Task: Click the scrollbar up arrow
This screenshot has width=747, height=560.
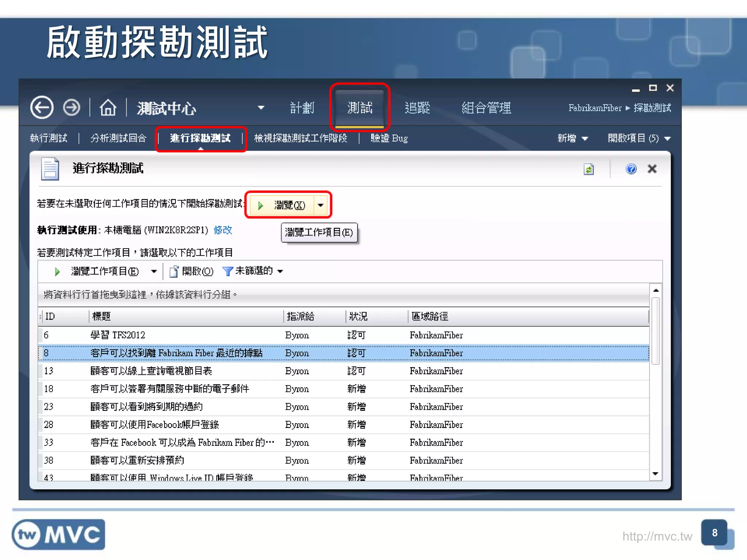Action: (656, 290)
